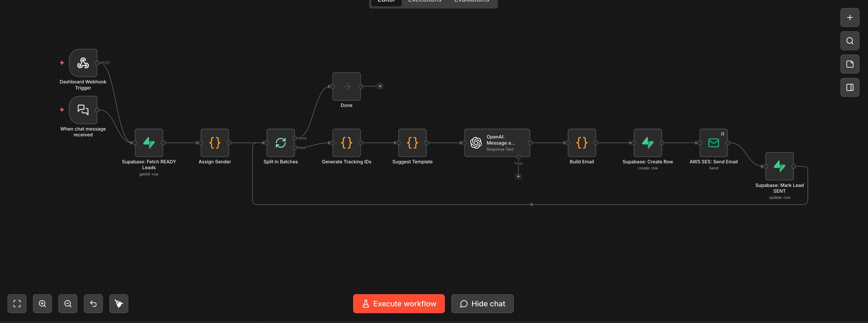Zoom in using the bottom-left zoom icon
The width and height of the screenshot is (868, 323).
(42, 303)
